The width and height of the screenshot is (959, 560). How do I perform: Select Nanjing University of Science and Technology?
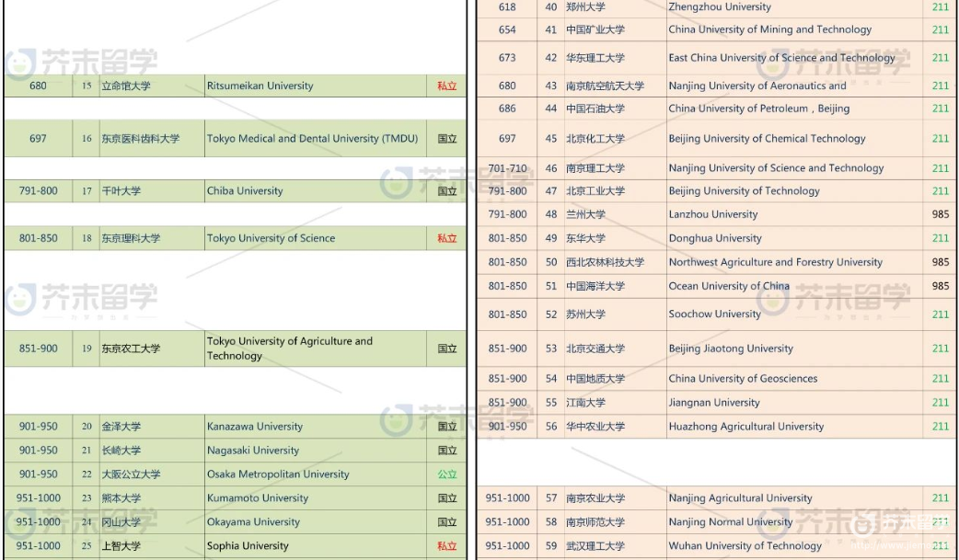(x=776, y=167)
